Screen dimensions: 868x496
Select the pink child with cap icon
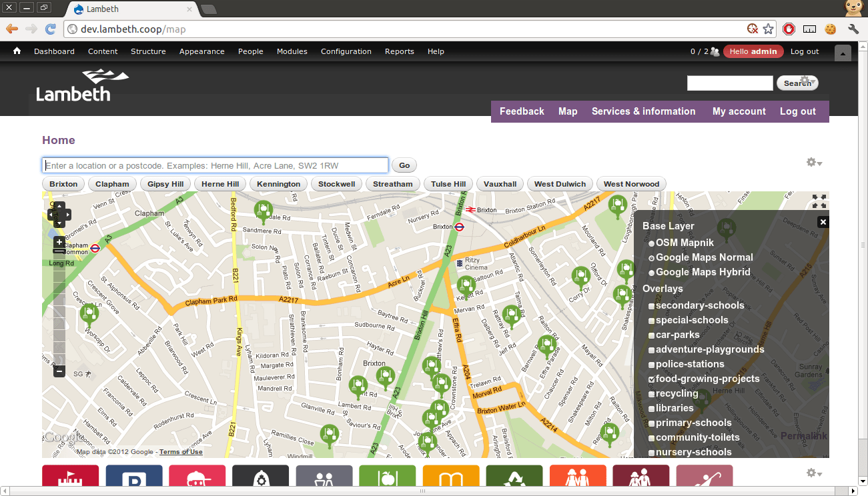[x=197, y=477]
